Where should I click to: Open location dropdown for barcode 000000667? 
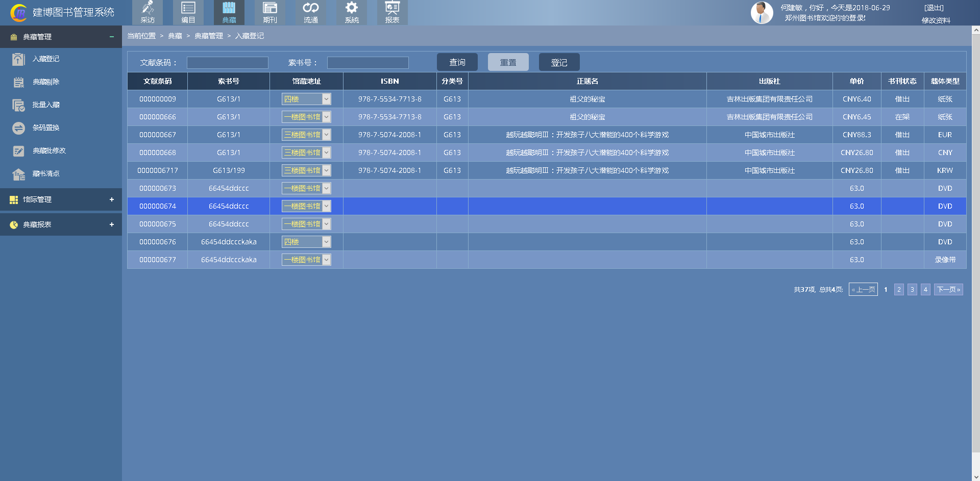(326, 135)
